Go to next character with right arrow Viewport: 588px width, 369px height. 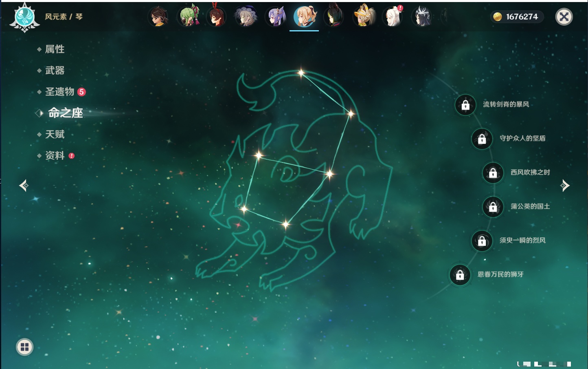(565, 186)
